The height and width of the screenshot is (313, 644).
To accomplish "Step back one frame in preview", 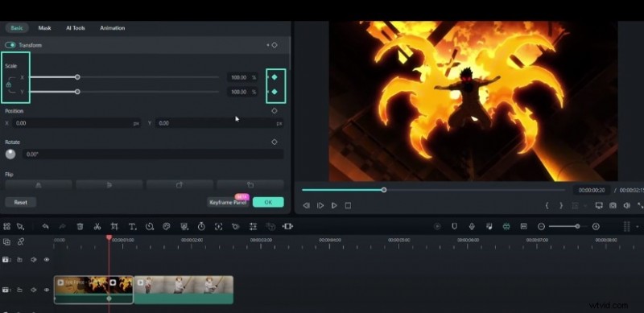I will [x=306, y=205].
